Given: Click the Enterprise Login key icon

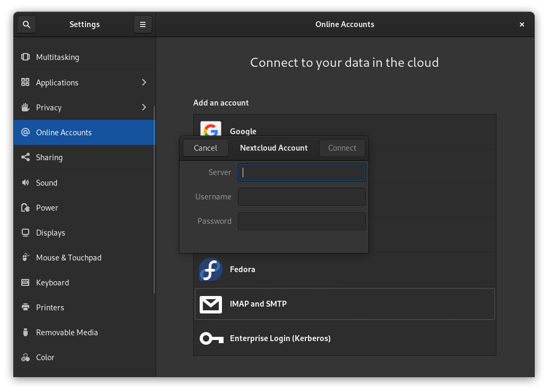Looking at the screenshot, I should click(210, 338).
